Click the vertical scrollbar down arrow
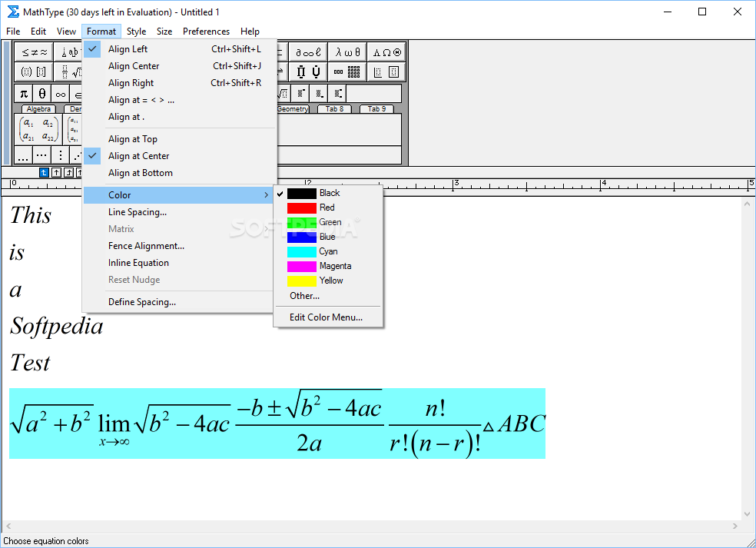Screen dimensions: 756x548 (747, 513)
